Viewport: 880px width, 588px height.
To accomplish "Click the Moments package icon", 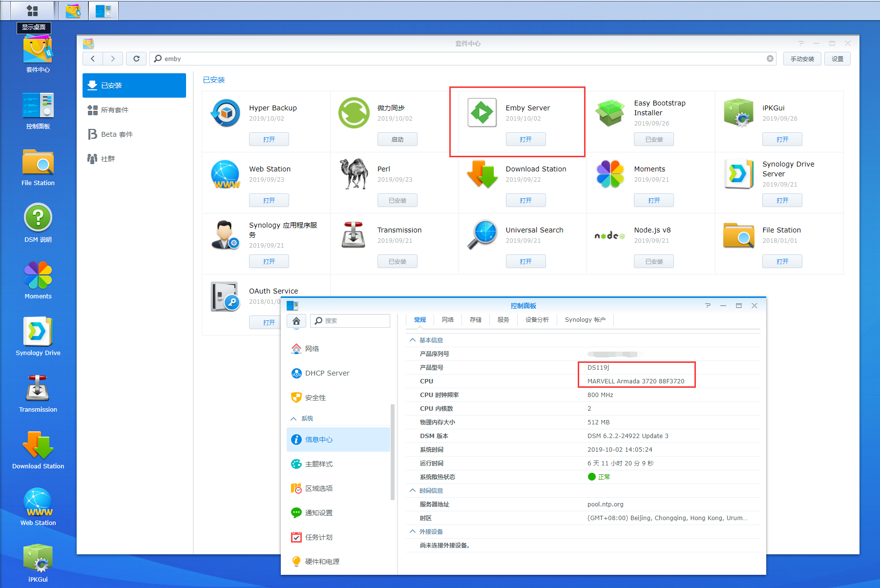I will 610,174.
